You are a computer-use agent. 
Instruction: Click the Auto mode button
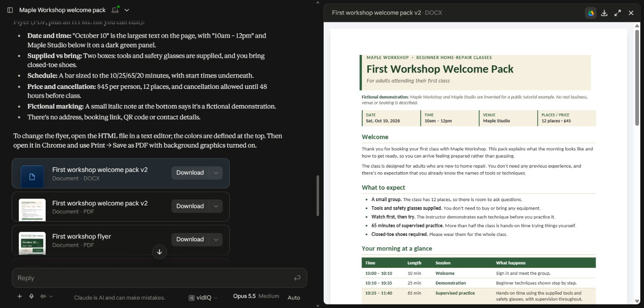[x=294, y=298]
